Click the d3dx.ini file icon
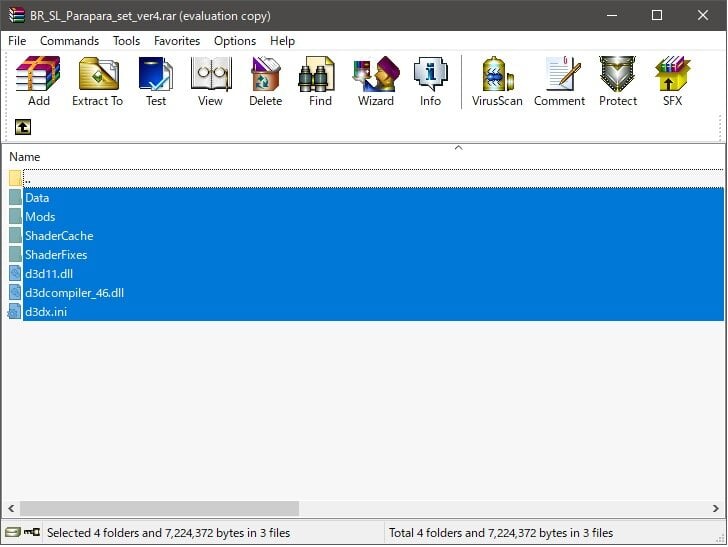This screenshot has height=547, width=728. [x=15, y=312]
